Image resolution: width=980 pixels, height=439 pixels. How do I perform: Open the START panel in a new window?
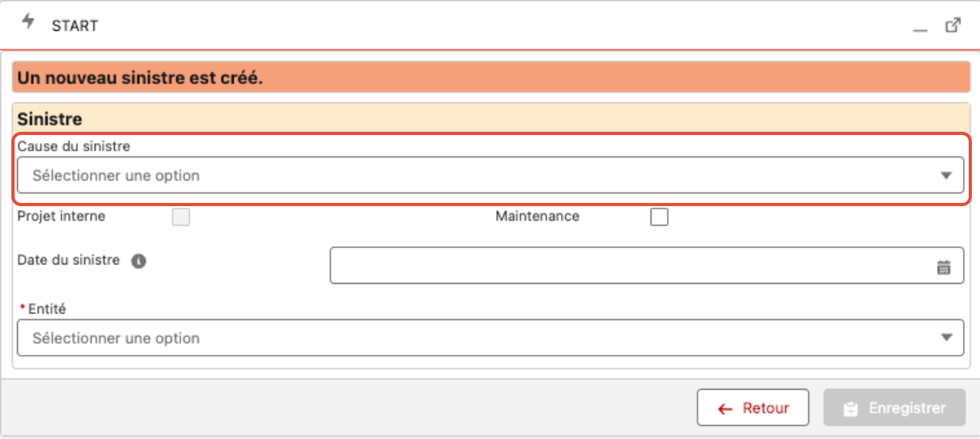point(953,25)
